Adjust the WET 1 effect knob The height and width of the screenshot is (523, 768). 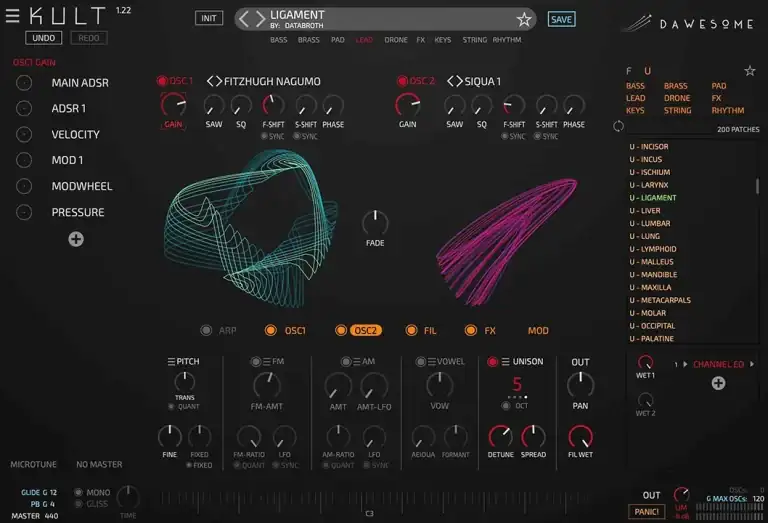pyautogui.click(x=645, y=363)
